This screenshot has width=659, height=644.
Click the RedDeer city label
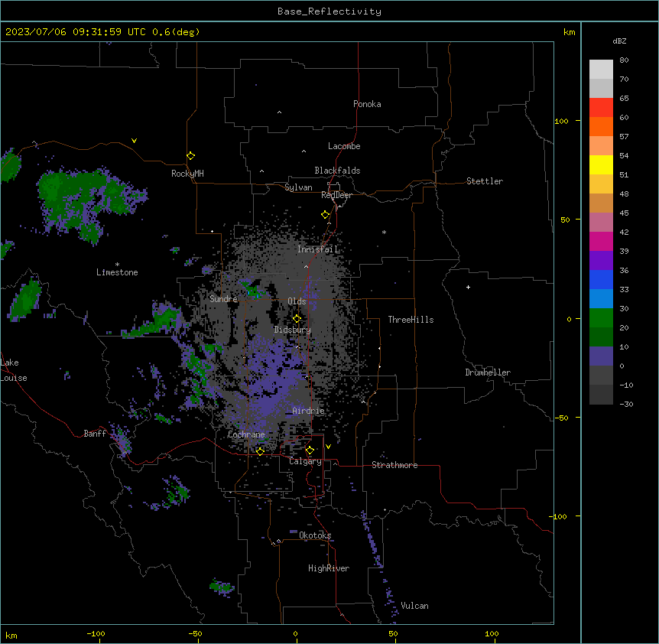click(x=336, y=195)
